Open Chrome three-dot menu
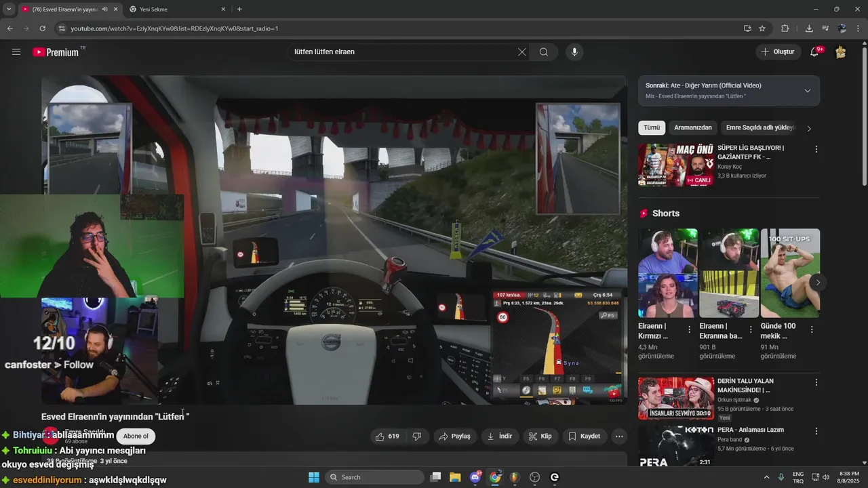Screen dimensions: 868x488 [859, 28]
